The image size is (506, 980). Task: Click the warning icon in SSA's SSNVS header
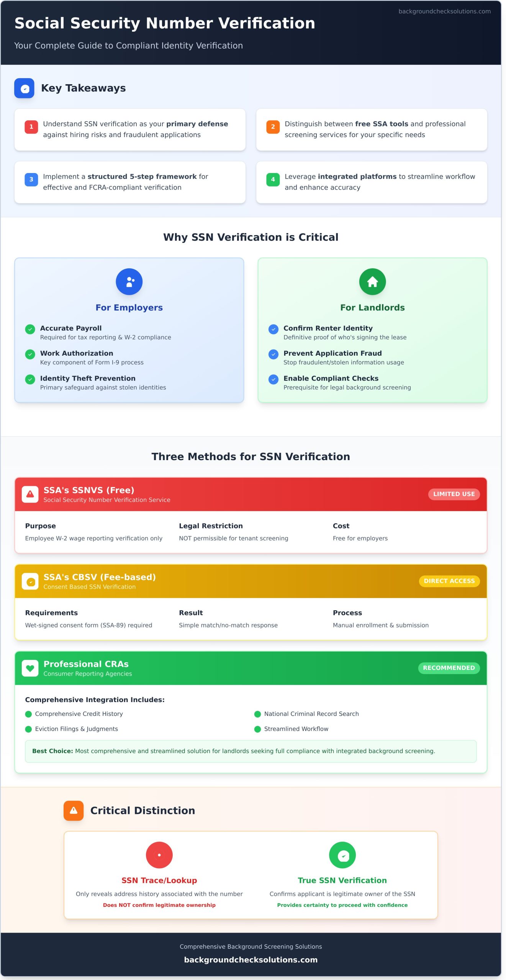30,494
